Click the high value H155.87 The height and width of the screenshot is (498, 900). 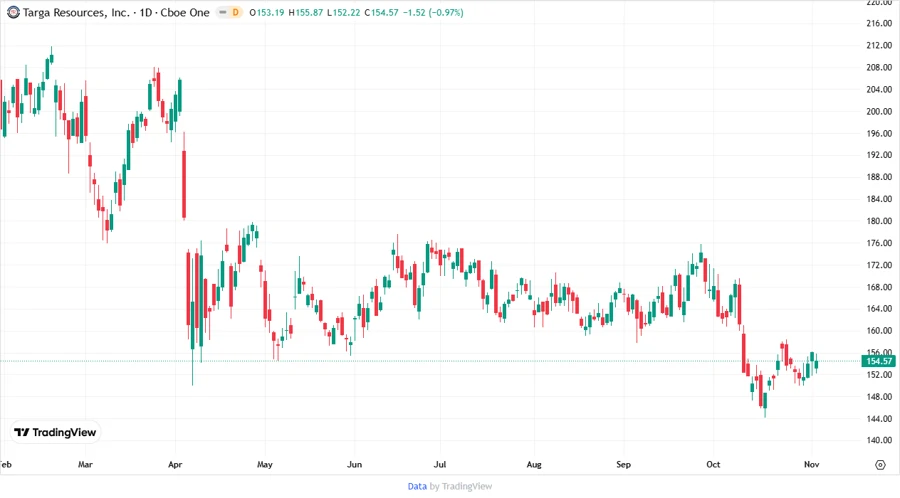point(305,13)
